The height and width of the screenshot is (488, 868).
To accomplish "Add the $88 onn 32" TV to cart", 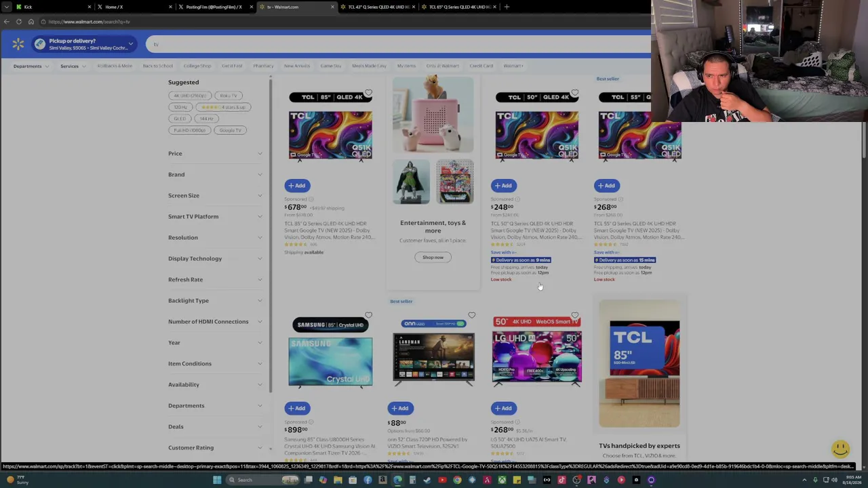I will (x=400, y=408).
